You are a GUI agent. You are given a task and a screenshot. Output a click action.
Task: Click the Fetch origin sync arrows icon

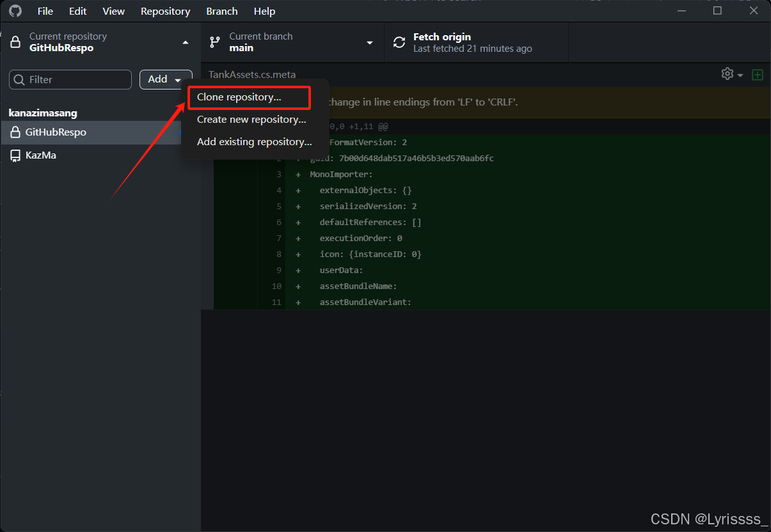pyautogui.click(x=399, y=43)
